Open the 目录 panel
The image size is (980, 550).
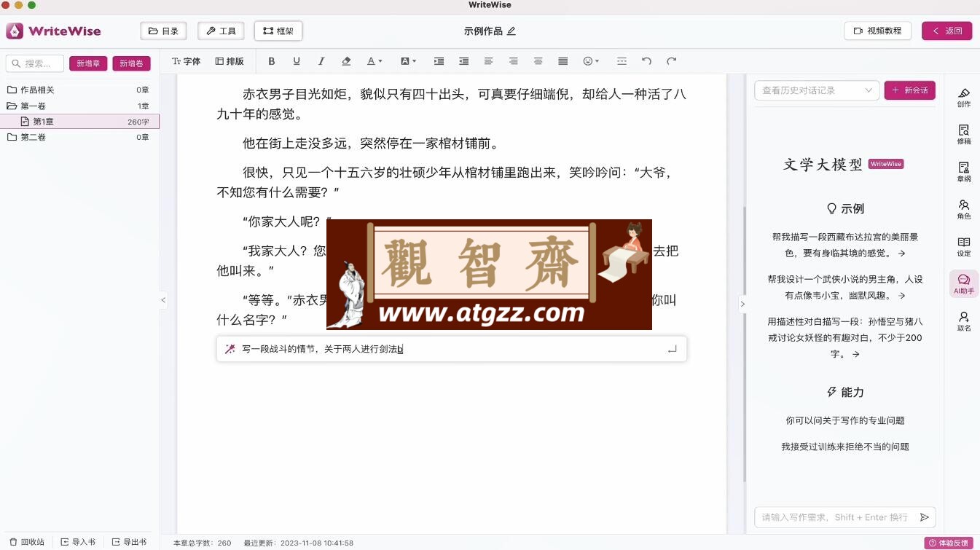163,31
